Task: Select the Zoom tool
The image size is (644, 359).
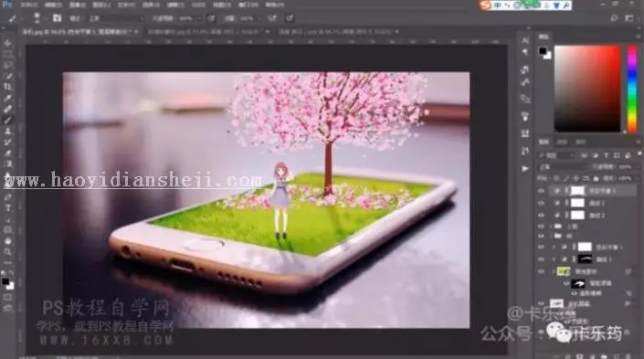Action: pos(8,252)
